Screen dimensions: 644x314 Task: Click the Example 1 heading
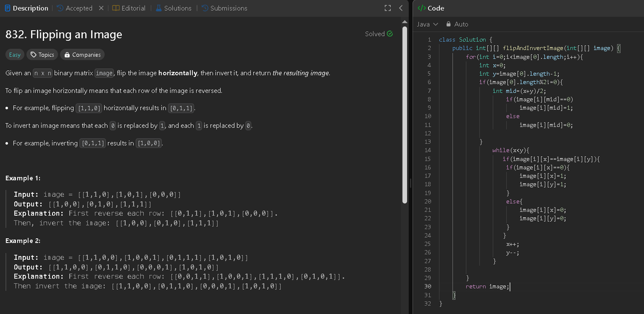coord(23,178)
